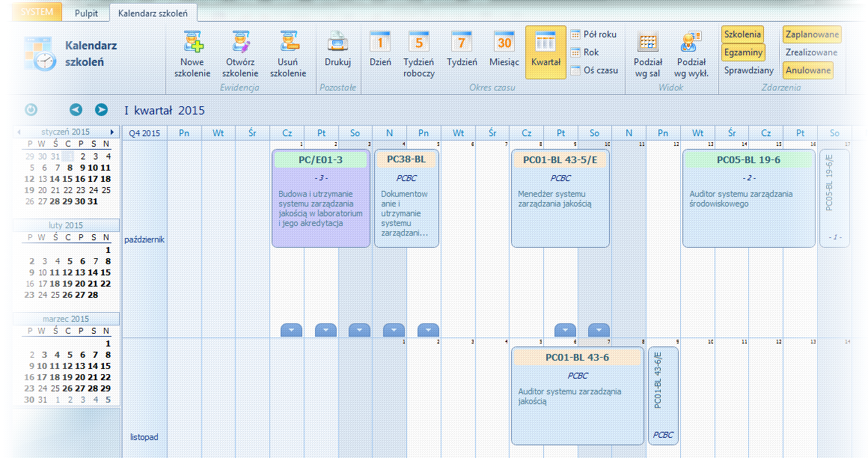868x458 pixels.
Task: Toggle the Zaplanowane status filter
Action: click(812, 34)
